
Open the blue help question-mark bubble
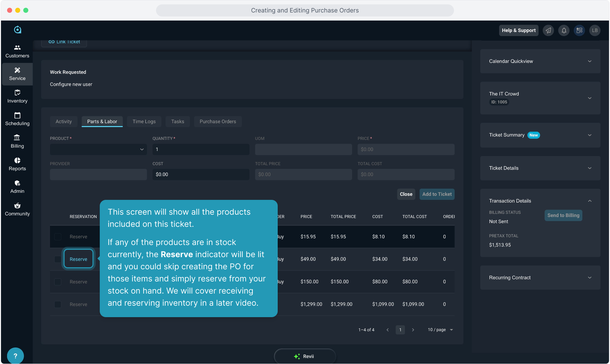15,356
